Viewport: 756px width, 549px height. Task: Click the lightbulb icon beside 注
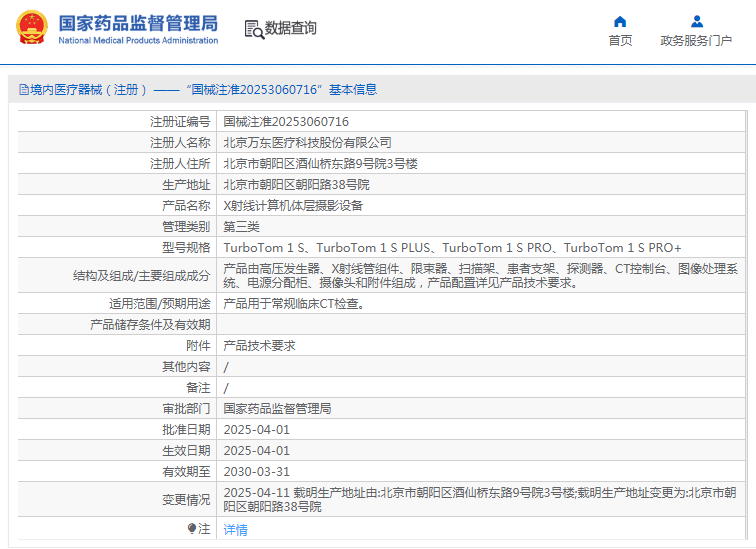point(191,529)
